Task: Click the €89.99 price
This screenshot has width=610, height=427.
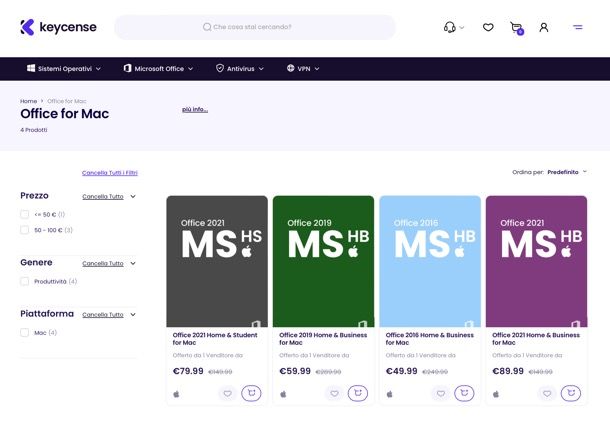Action: coord(508,371)
